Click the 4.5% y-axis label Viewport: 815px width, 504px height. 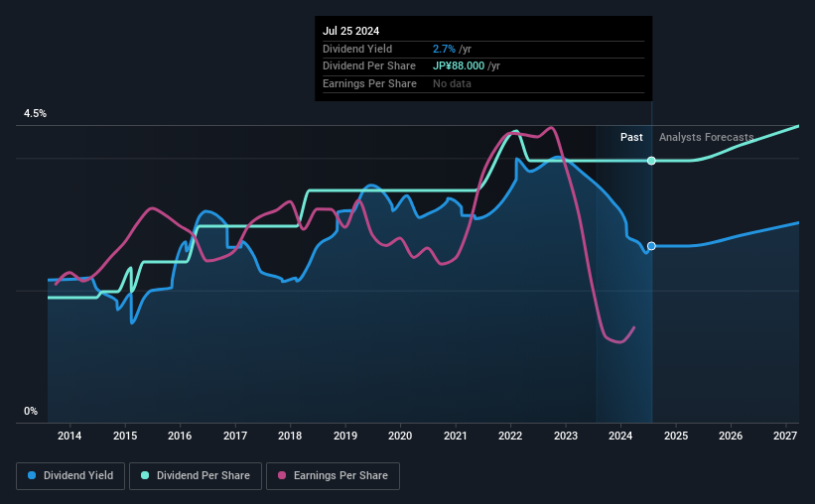pyautogui.click(x=35, y=113)
